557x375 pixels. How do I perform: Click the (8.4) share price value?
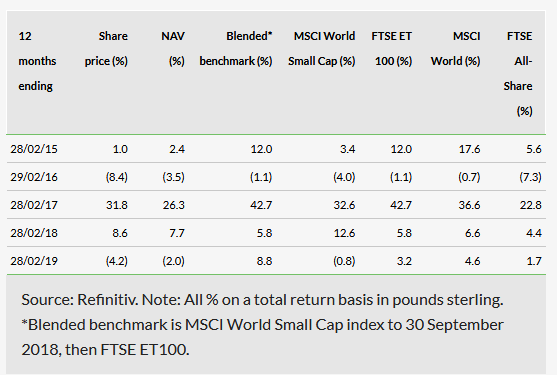[117, 177]
